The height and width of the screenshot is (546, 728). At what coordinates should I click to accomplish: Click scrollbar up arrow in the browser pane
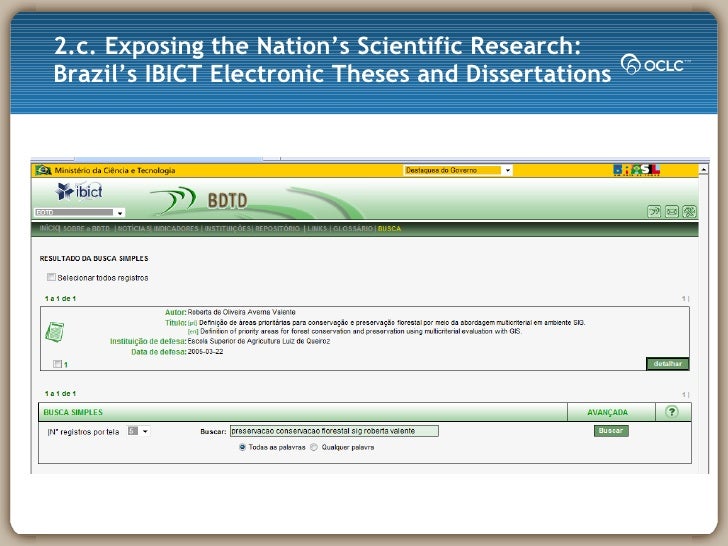[x=704, y=170]
